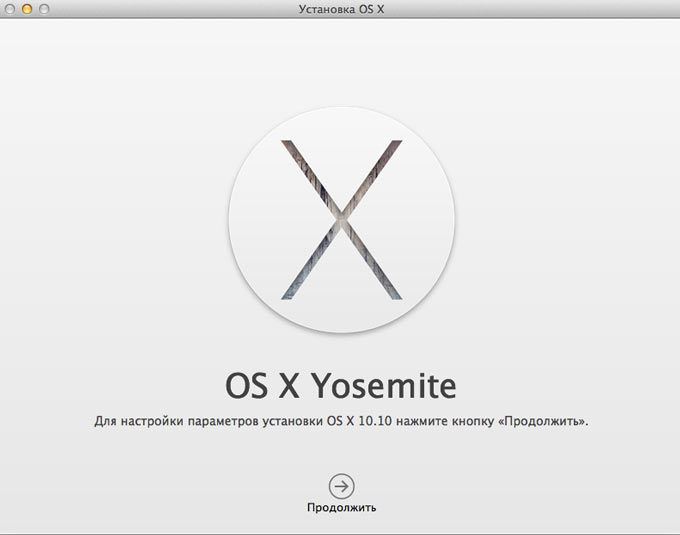Click the red close window button
680x535 pixels.
pyautogui.click(x=10, y=9)
